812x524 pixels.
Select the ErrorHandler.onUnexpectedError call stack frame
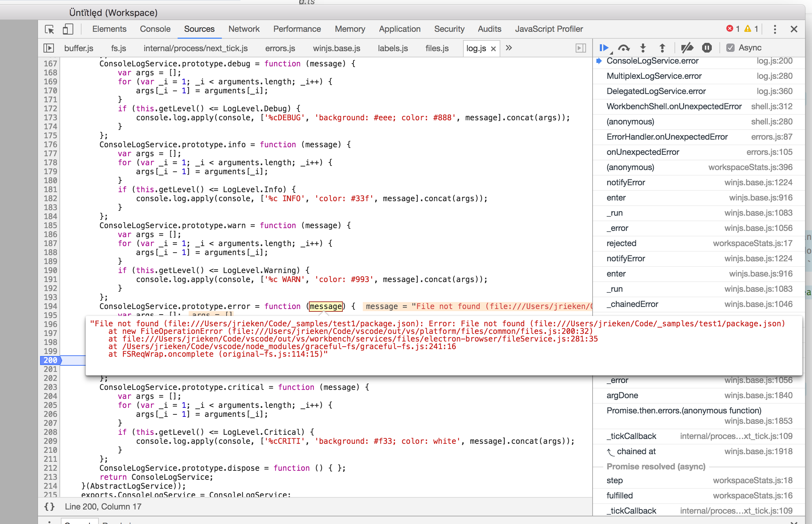click(667, 137)
